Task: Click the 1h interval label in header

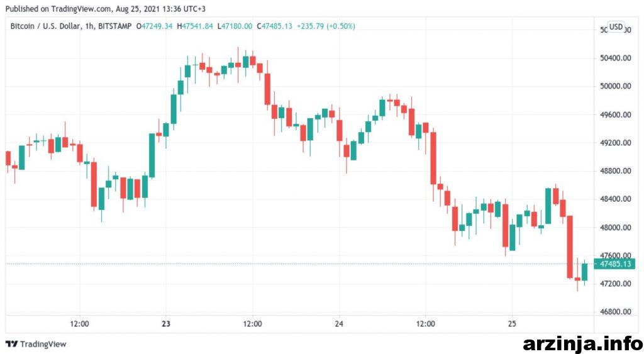Action: click(89, 26)
